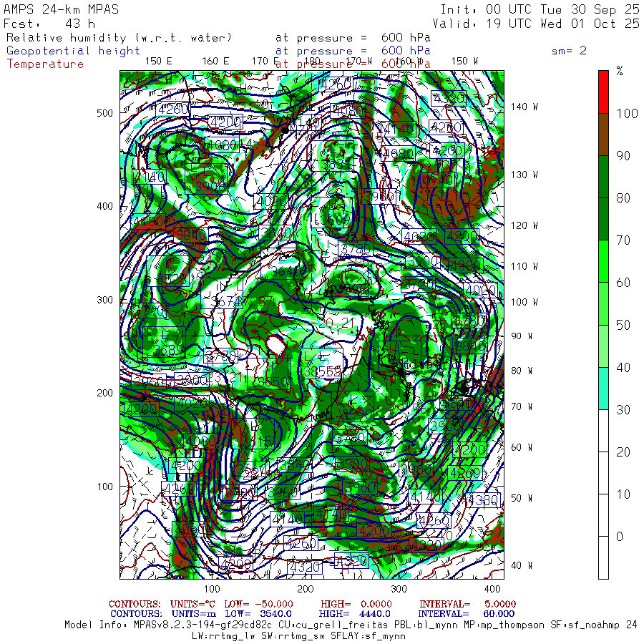The height and width of the screenshot is (644, 644).
Task: Click the 'AMPS 24-km MPAS' title text
Action: point(62,10)
